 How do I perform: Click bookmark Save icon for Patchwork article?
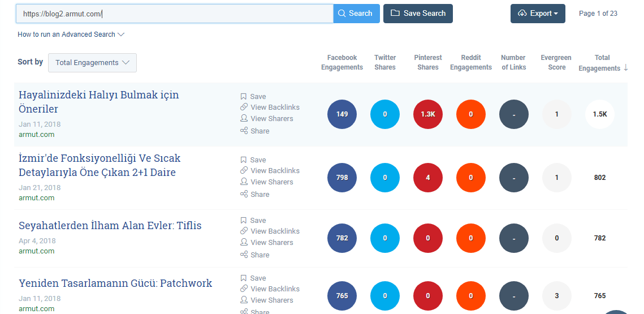point(244,278)
